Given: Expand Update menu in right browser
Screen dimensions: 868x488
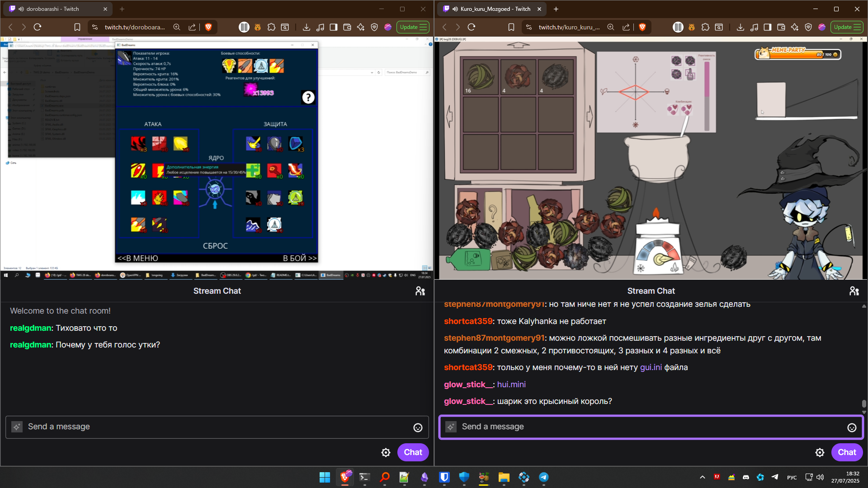Looking at the screenshot, I should coord(847,27).
